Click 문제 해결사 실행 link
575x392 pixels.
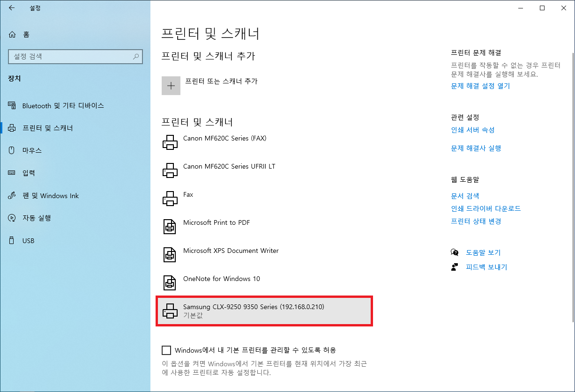point(476,148)
